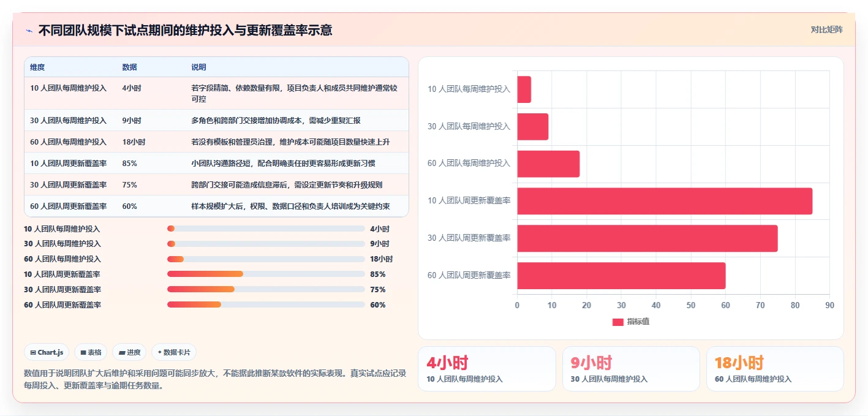Open the 4小时 data card
Screen dimensions: 868x416
coord(486,369)
